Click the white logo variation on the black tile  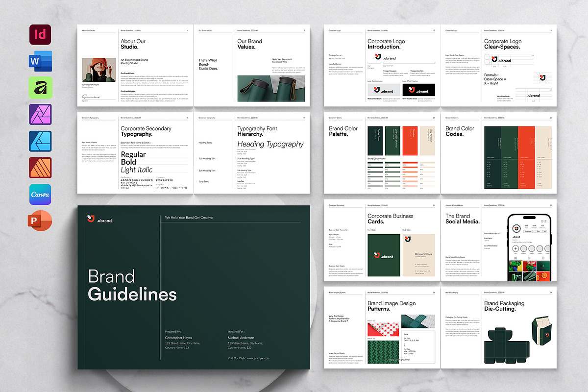click(x=418, y=90)
